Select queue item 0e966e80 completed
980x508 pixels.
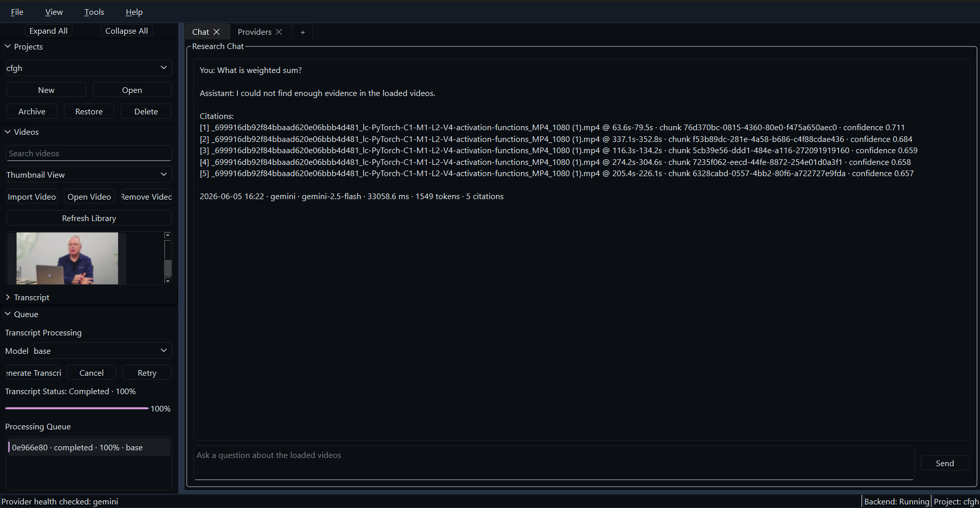[x=88, y=447]
